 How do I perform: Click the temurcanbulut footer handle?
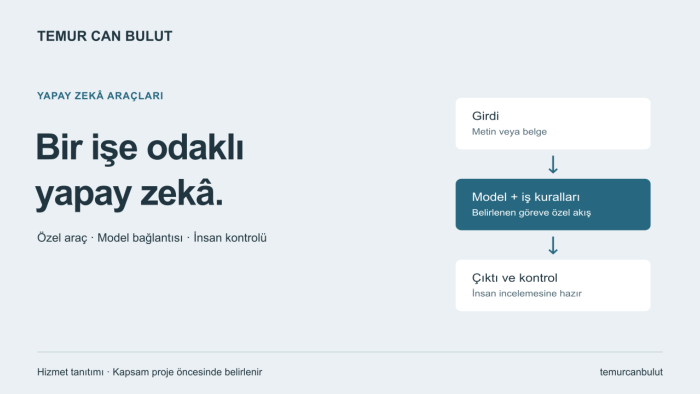coord(631,372)
